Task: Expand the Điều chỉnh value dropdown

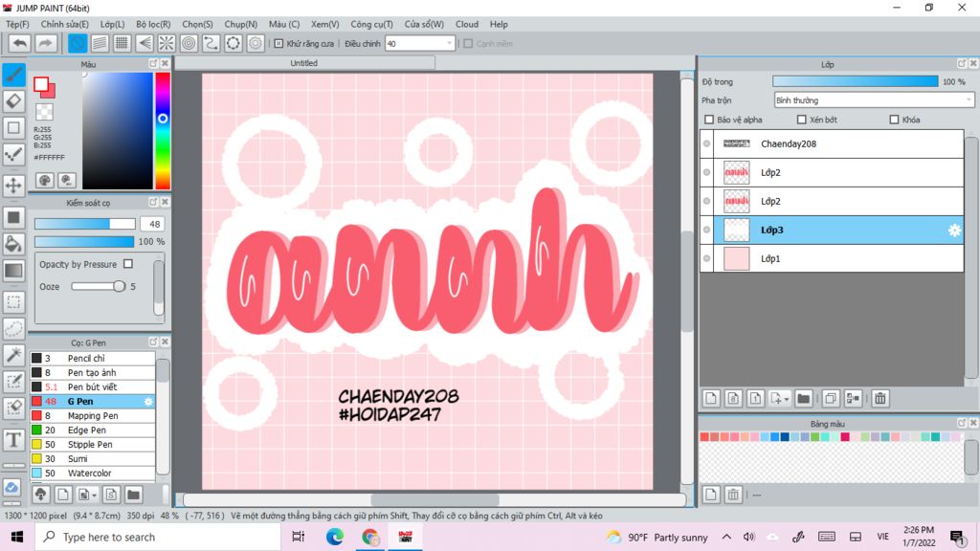Action: 449,43
